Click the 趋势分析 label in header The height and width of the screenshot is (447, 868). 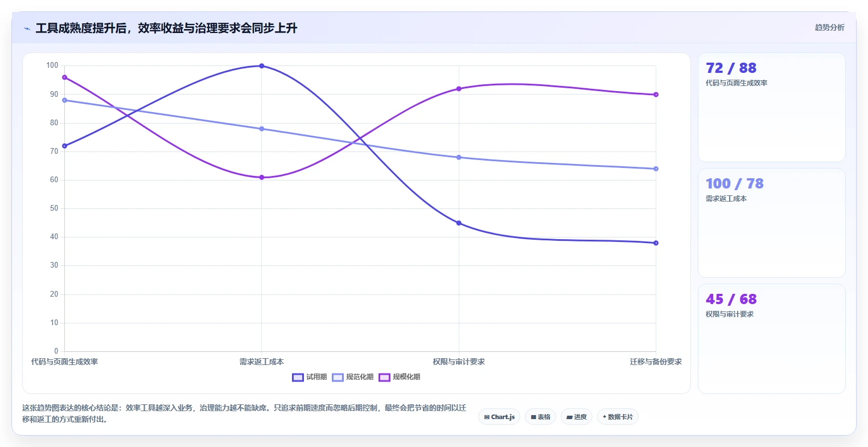[x=829, y=27]
